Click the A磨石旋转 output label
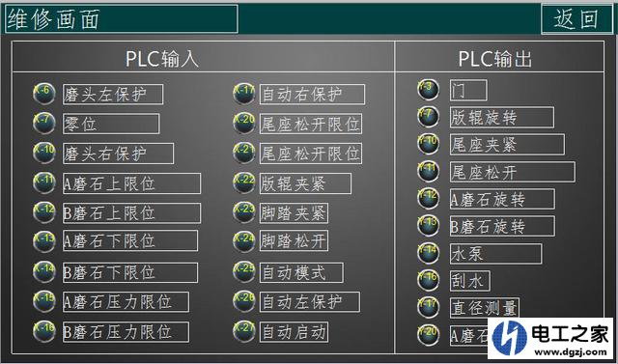Image resolution: width=618 pixels, height=364 pixels. (x=502, y=199)
